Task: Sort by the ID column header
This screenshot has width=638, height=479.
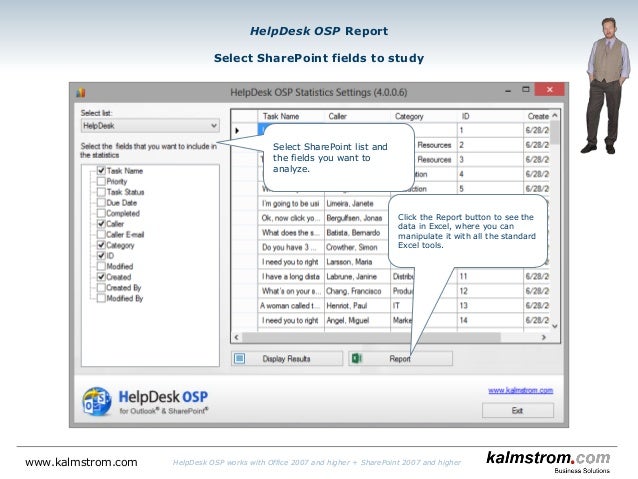Action: click(x=490, y=116)
